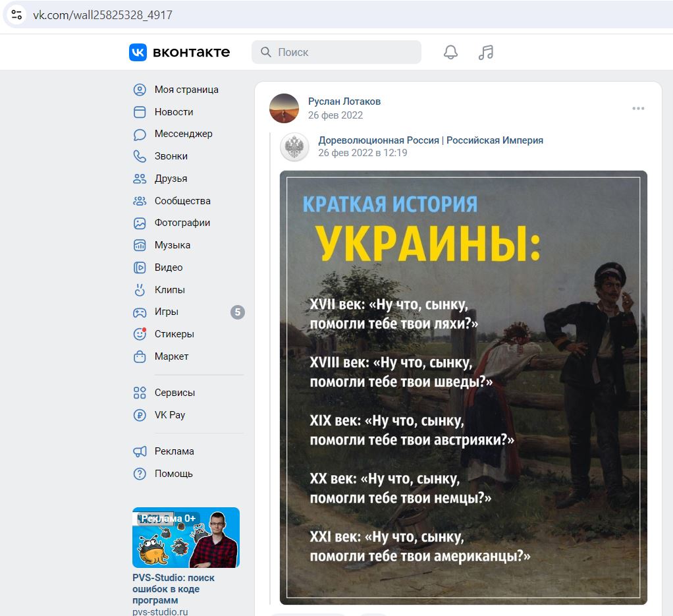Click the site settings icon in the address bar
Screen dimensions: 673x616
[16, 14]
